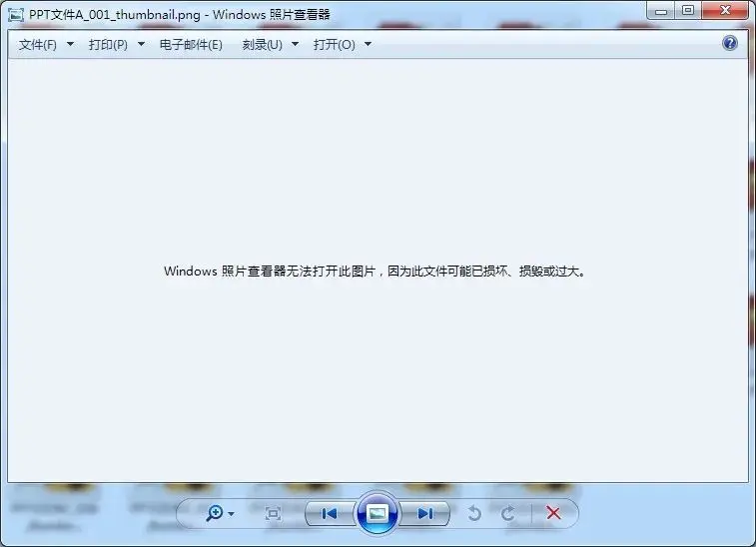The image size is (756, 547).
Task: Click the 电子邮件(E) toolbar button
Action: [191, 45]
